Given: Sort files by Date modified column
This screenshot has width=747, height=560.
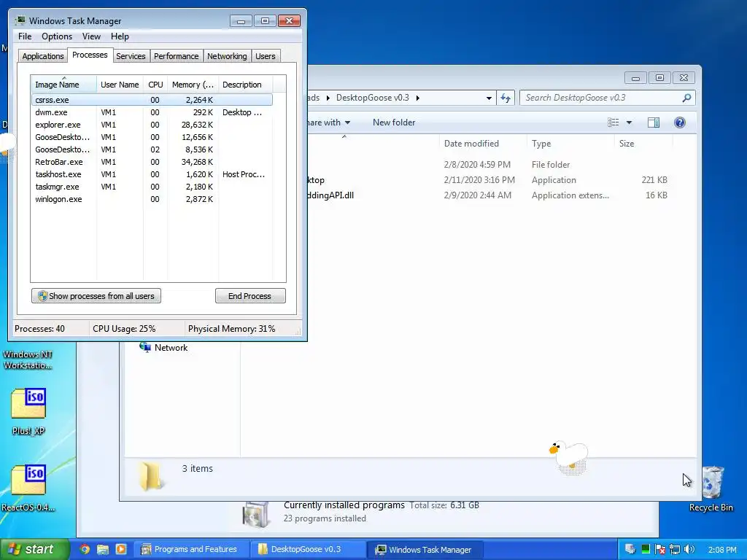Looking at the screenshot, I should [x=483, y=144].
